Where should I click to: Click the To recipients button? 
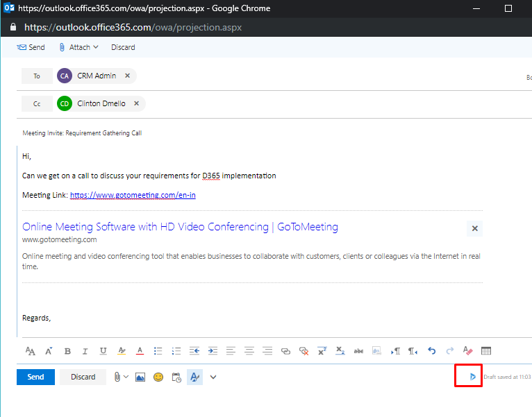(37, 76)
